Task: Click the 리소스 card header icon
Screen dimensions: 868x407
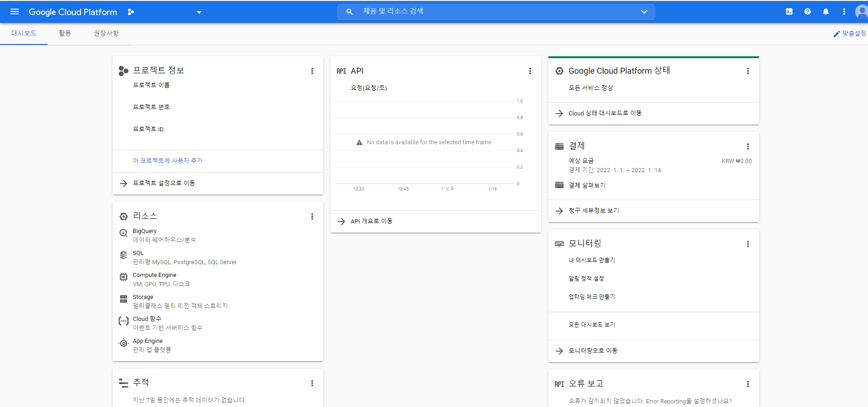Action: click(124, 217)
